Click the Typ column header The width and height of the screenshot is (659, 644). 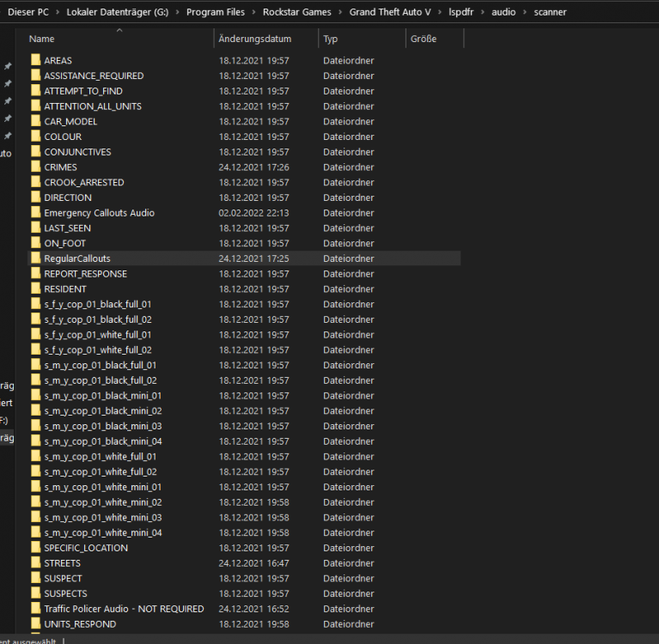(331, 39)
